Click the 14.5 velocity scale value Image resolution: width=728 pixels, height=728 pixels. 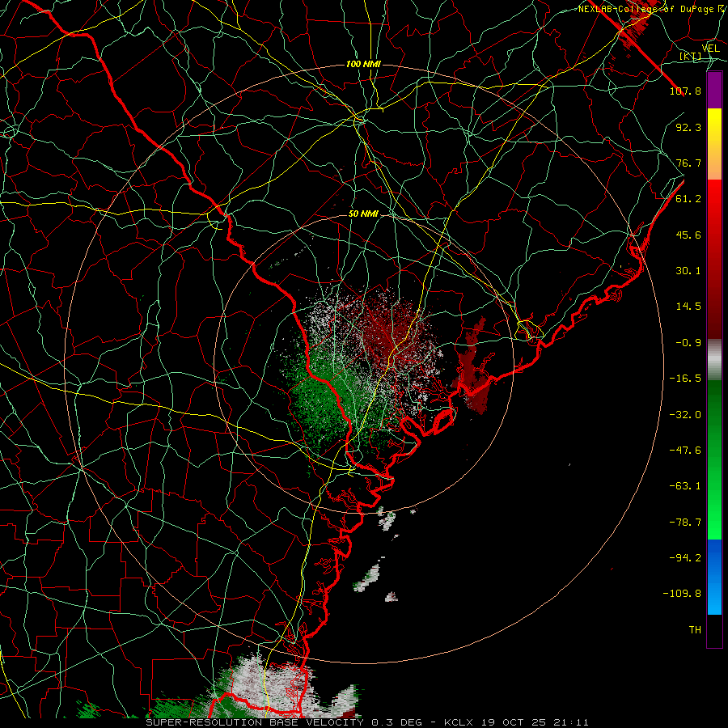click(688, 307)
